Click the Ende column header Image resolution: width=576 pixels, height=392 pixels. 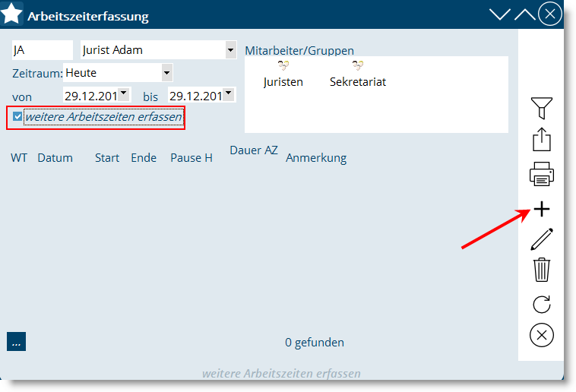[x=144, y=157]
